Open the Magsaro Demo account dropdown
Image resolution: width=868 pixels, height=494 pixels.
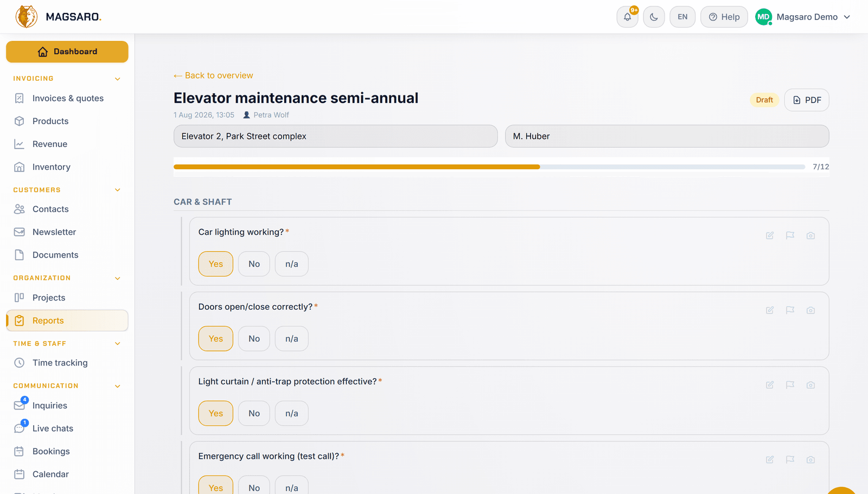[803, 17]
